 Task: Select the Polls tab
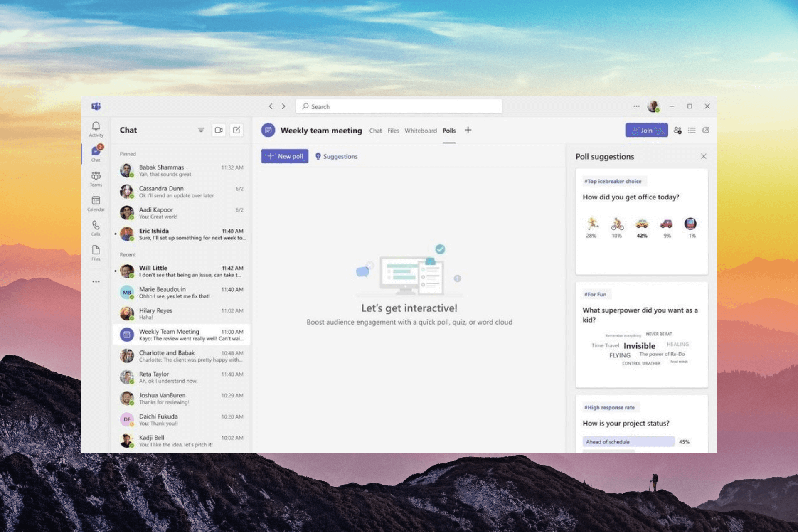449,131
